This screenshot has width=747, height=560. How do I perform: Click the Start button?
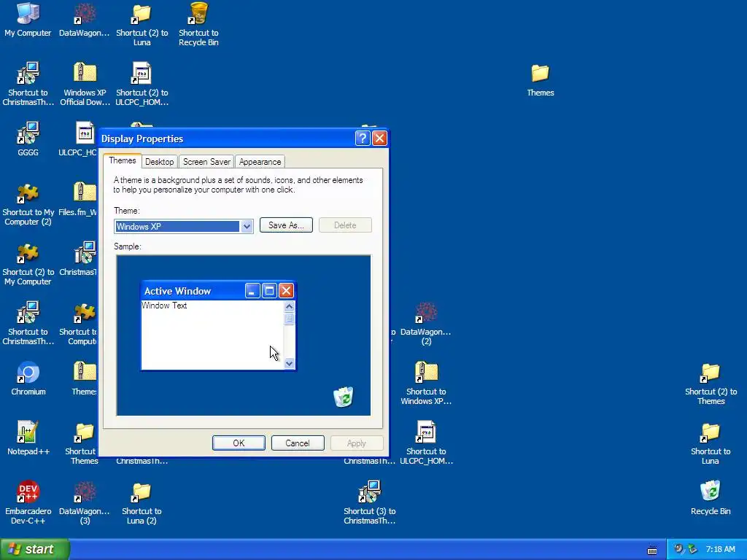pos(34,549)
